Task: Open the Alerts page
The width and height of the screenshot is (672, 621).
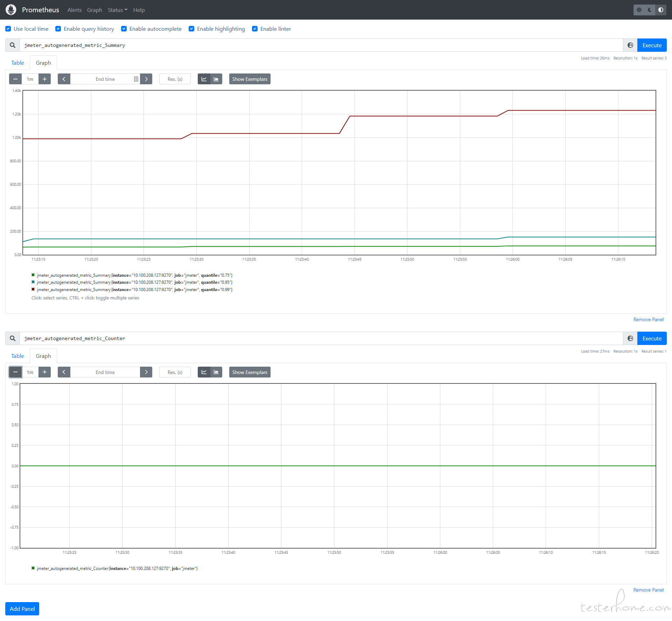Action: click(75, 10)
